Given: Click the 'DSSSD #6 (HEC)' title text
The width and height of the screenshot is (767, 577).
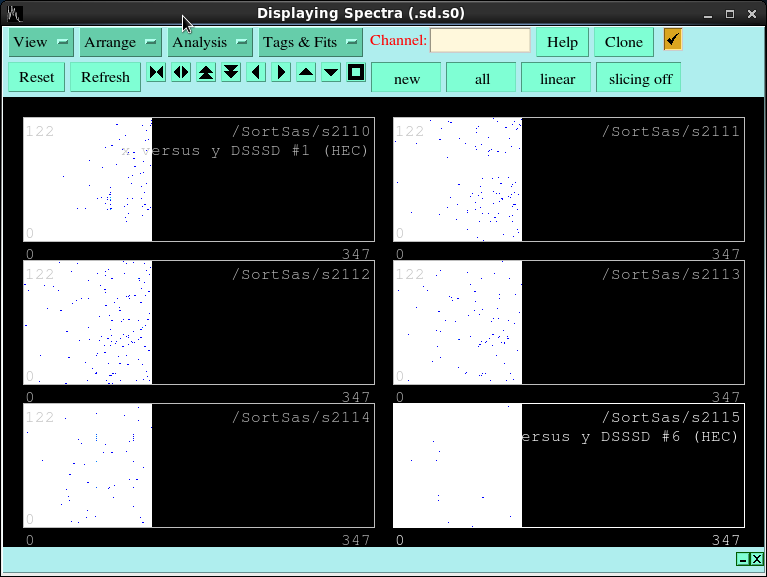Looking at the screenshot, I should pyautogui.click(x=669, y=436).
